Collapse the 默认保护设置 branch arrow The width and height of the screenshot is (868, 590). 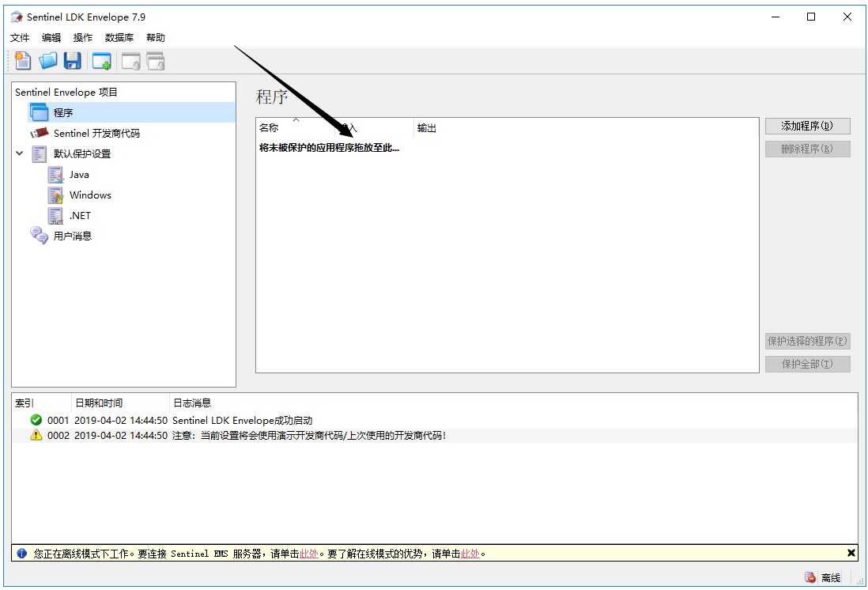click(x=20, y=153)
